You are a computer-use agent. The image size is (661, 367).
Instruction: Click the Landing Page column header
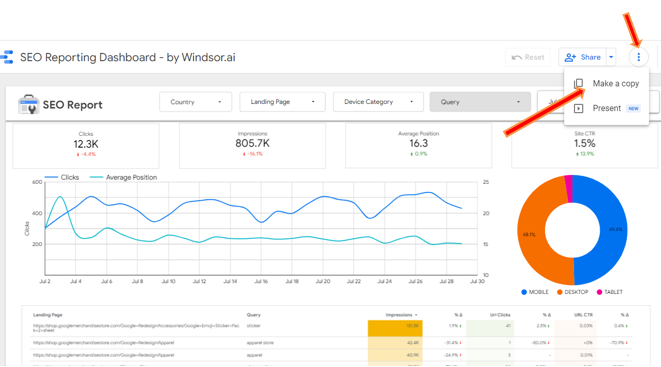coord(48,315)
